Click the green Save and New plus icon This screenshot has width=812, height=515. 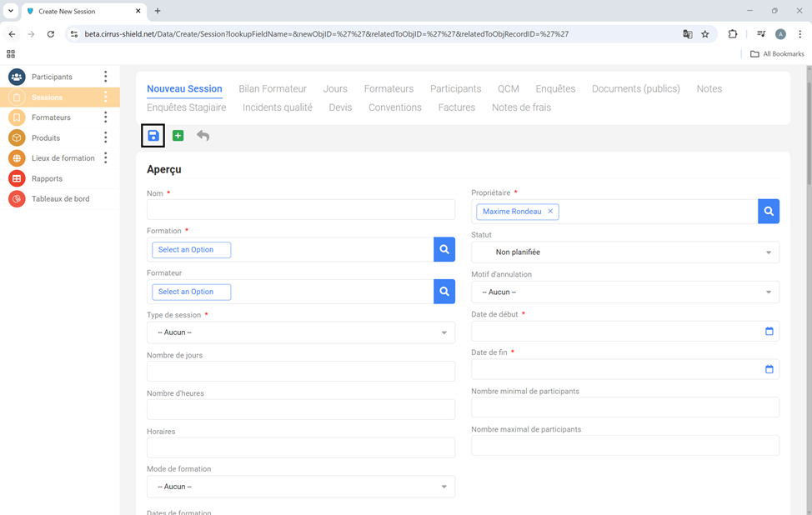coord(178,136)
